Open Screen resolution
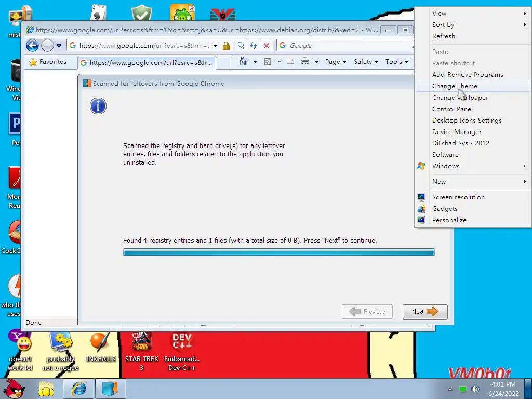 click(473, 197)
